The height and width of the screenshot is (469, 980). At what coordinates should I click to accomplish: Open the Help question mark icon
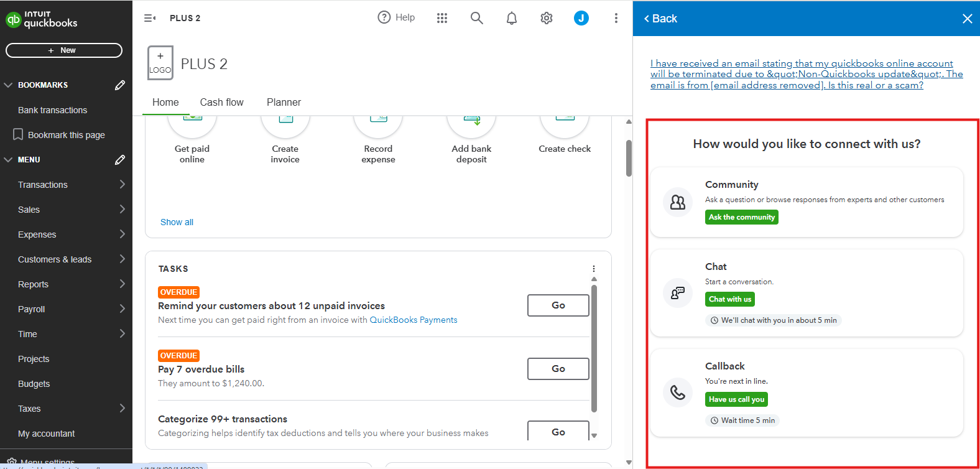(384, 17)
